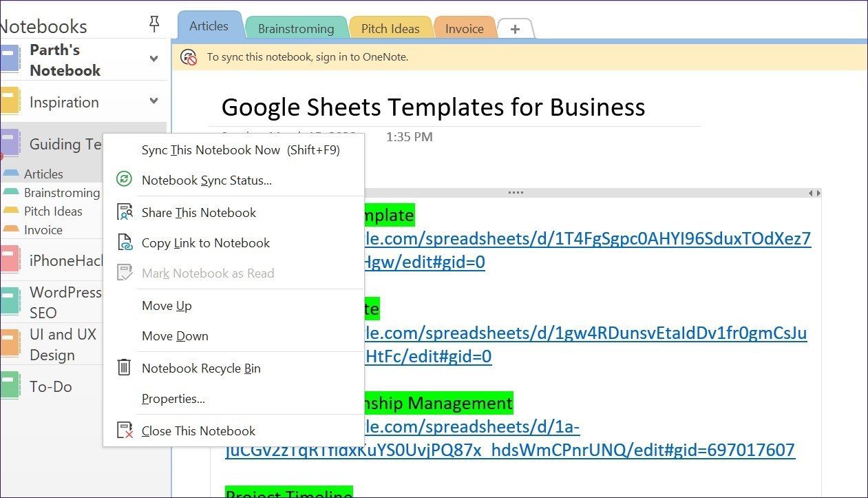Open Properties from the context menu
Viewport: 868px width, 498px height.
coord(233,399)
